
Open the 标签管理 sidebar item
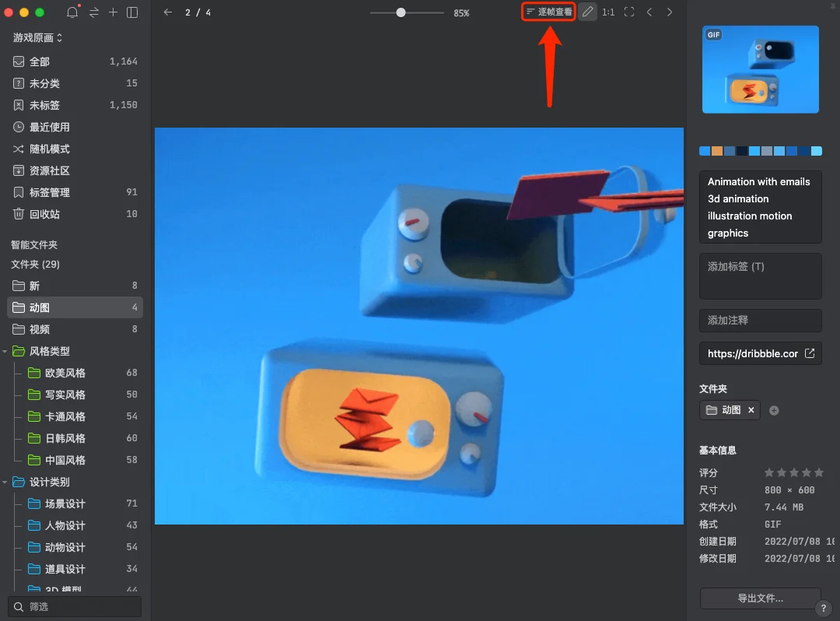50,192
